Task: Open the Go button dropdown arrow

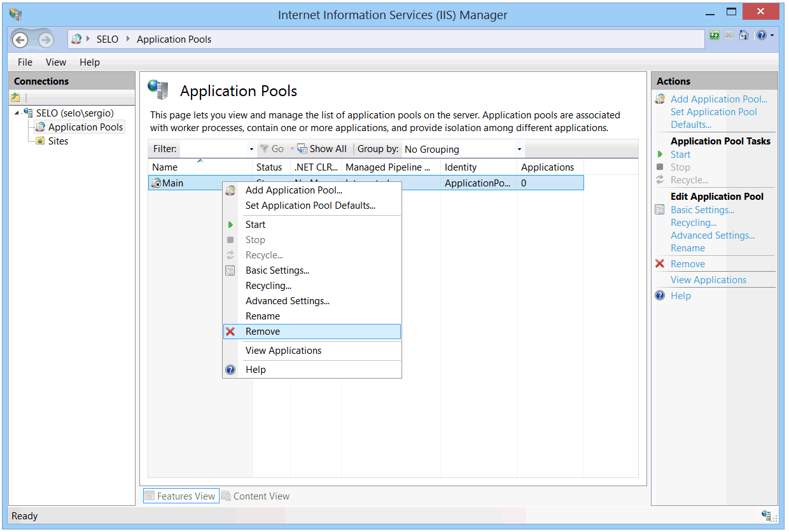Action: tap(293, 149)
